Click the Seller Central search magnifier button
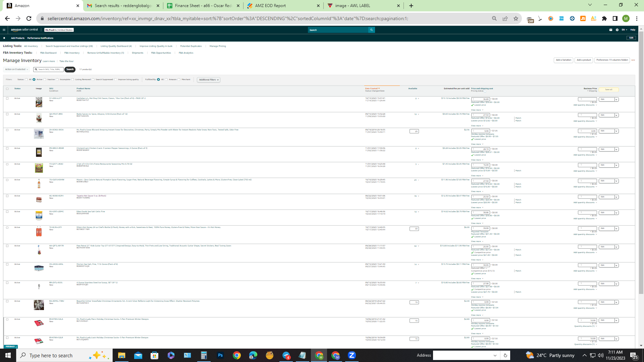The image size is (644, 362). click(x=371, y=30)
